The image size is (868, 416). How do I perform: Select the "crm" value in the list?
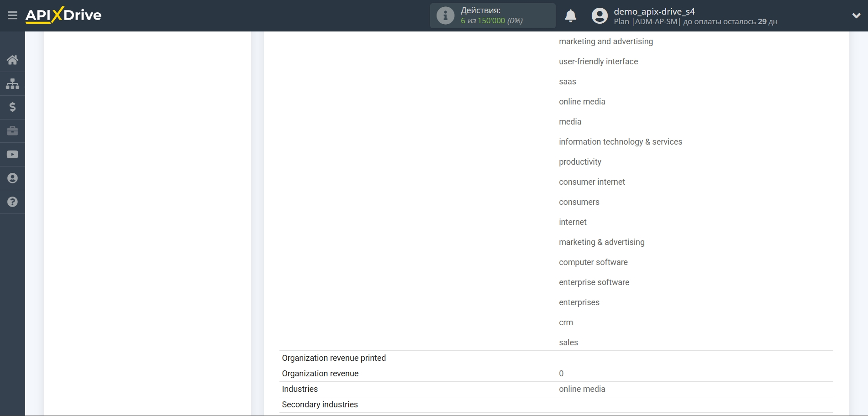[566, 322]
